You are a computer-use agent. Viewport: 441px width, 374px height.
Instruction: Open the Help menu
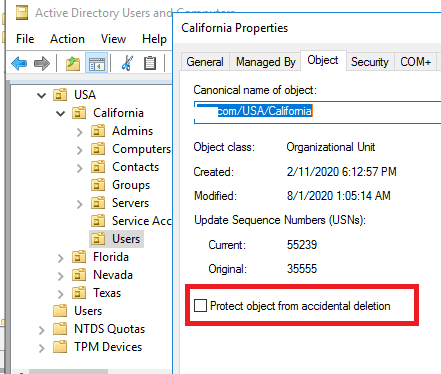click(154, 39)
